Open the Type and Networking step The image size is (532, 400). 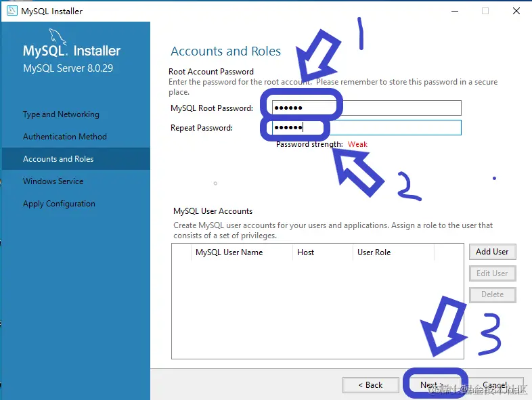61,114
